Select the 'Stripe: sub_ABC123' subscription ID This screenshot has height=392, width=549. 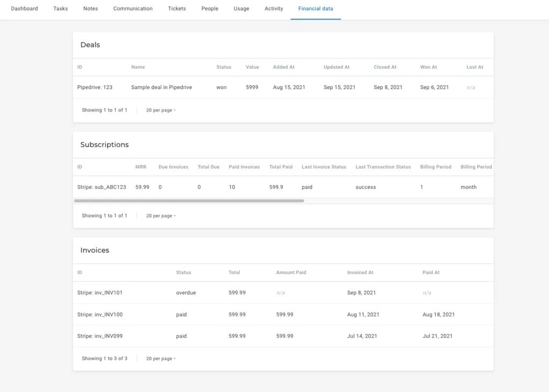click(x=101, y=187)
